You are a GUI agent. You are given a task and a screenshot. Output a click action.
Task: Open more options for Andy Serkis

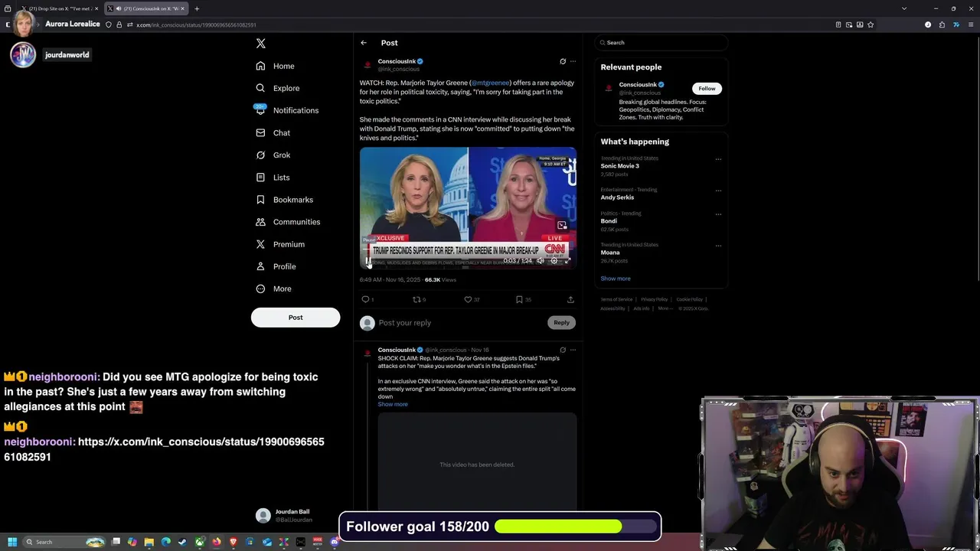pos(718,191)
